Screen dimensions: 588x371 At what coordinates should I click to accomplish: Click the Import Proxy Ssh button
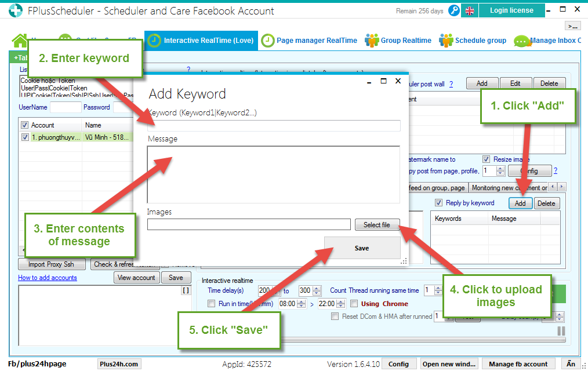[x=52, y=264]
